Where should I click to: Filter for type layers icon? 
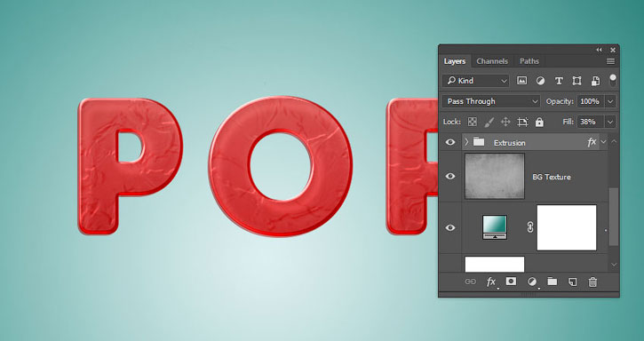[x=559, y=81]
